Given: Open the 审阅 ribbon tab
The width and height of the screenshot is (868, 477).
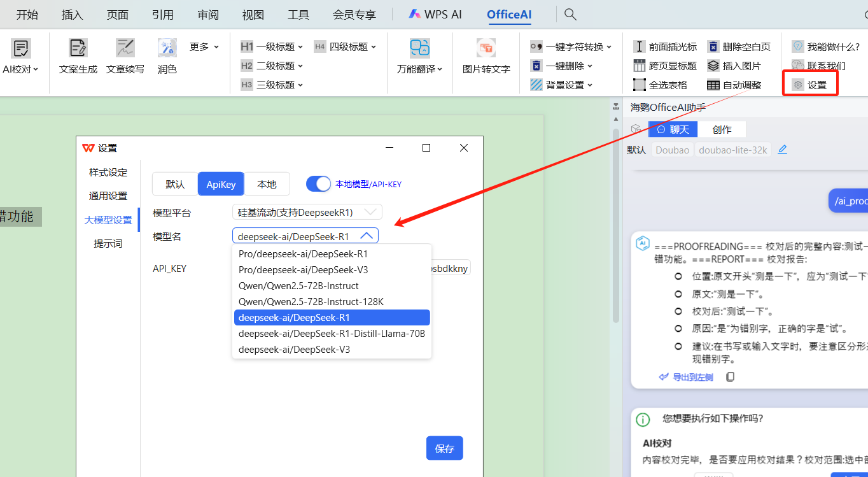Looking at the screenshot, I should click(208, 14).
